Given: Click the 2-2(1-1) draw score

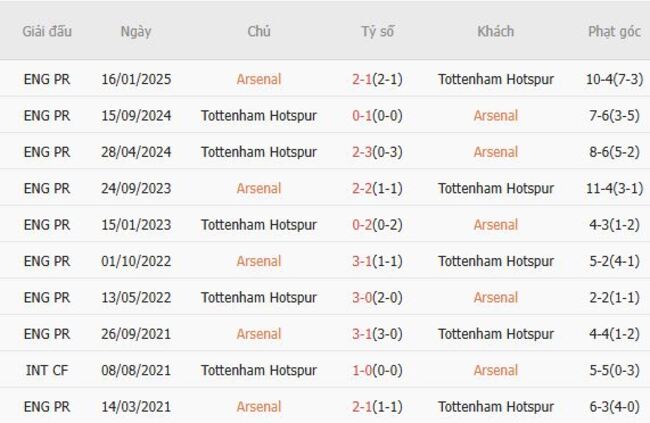Looking at the screenshot, I should [377, 188].
